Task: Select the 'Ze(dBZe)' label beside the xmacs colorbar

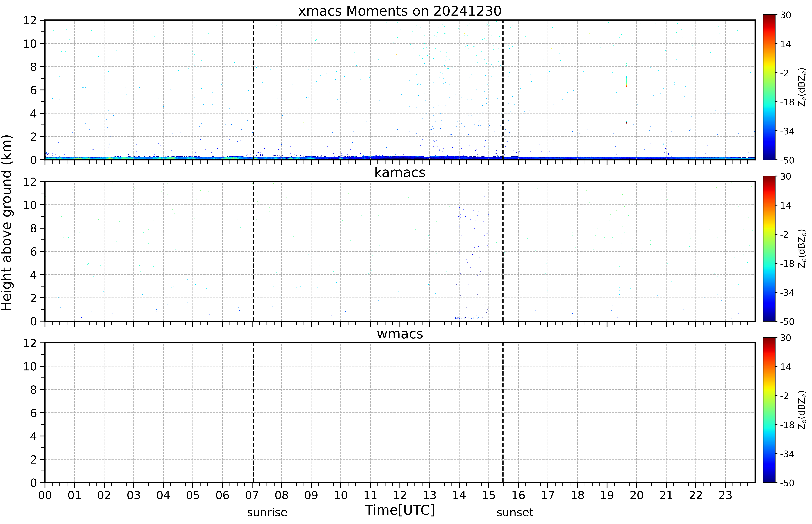Action: click(802, 87)
